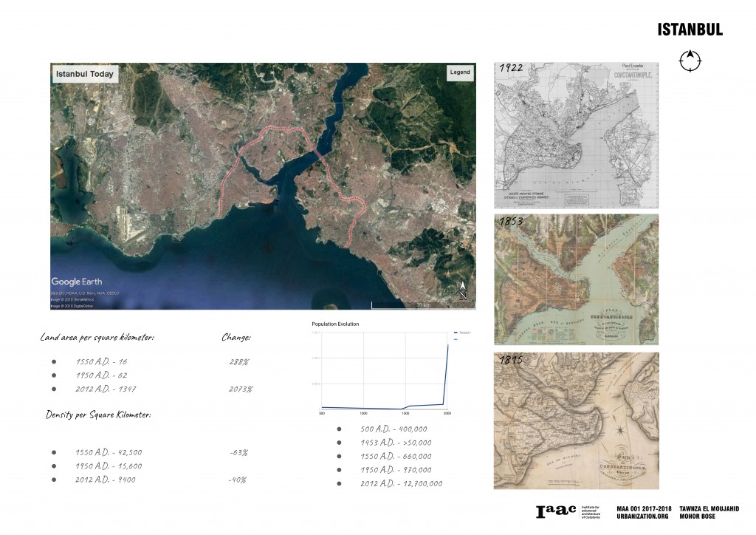Open the 1895 Constantinople map thumbnail
Viewport: 756px width, 535px height.
tap(576, 421)
